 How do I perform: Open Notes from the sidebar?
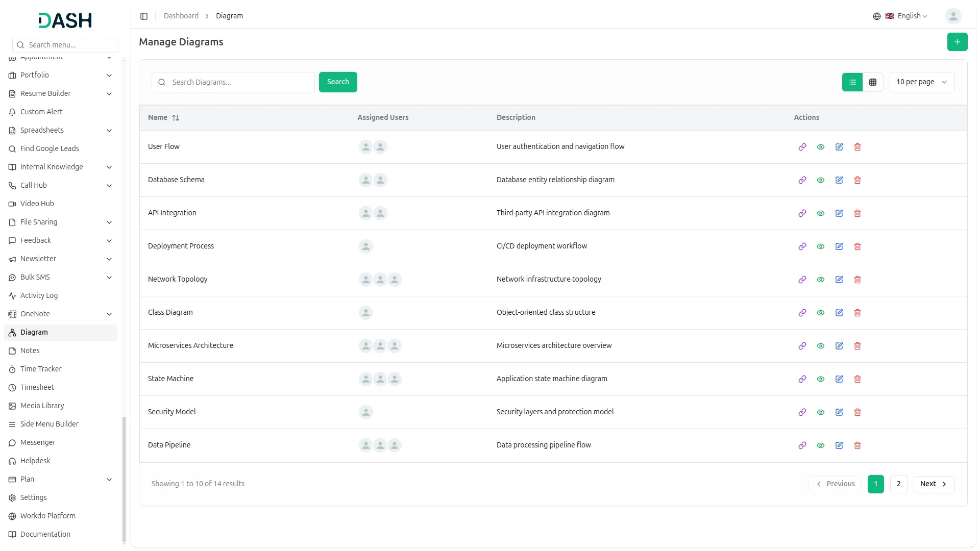(30, 350)
